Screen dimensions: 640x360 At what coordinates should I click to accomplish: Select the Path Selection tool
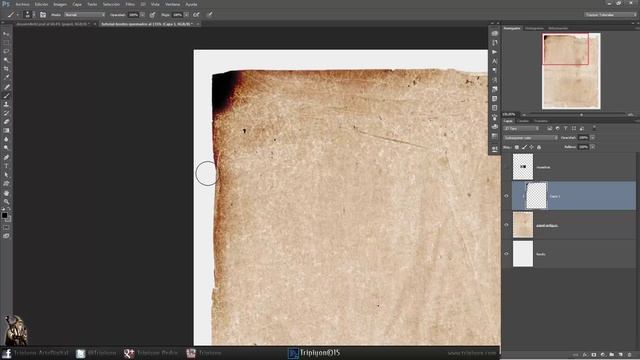[6, 175]
